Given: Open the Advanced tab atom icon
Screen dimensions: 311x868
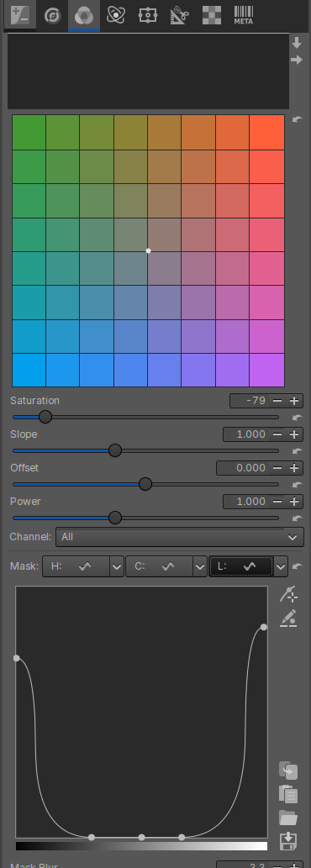Looking at the screenshot, I should [116, 15].
